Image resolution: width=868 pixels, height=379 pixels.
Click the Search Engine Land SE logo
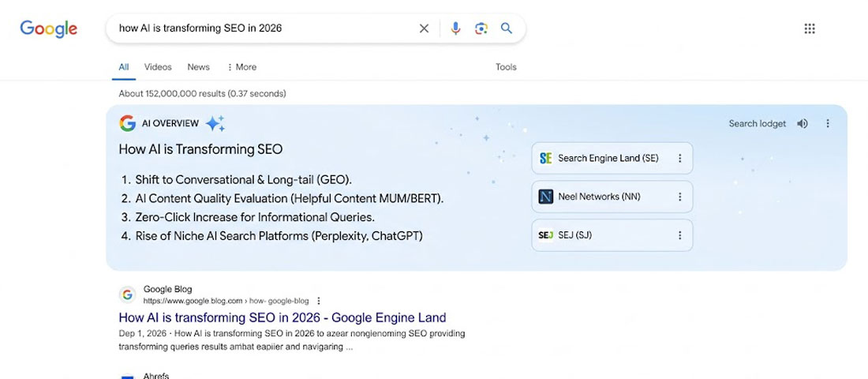[x=545, y=159]
